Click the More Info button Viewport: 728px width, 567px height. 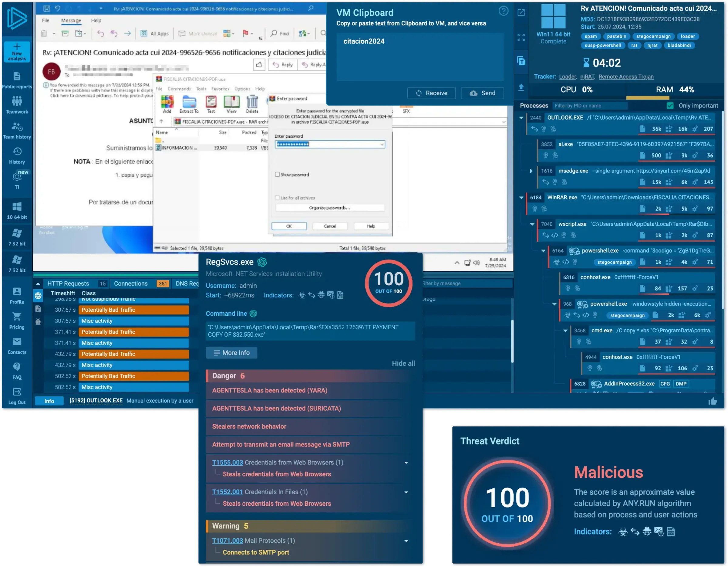(231, 353)
